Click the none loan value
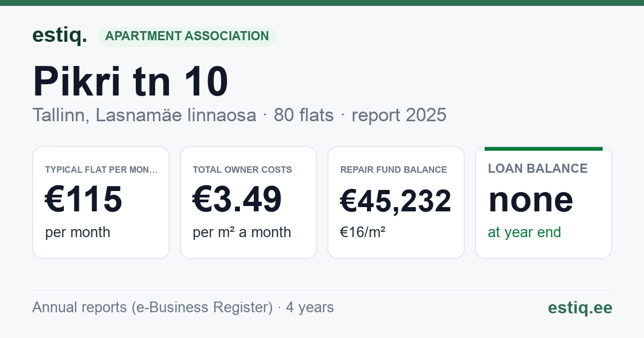 click(x=531, y=200)
